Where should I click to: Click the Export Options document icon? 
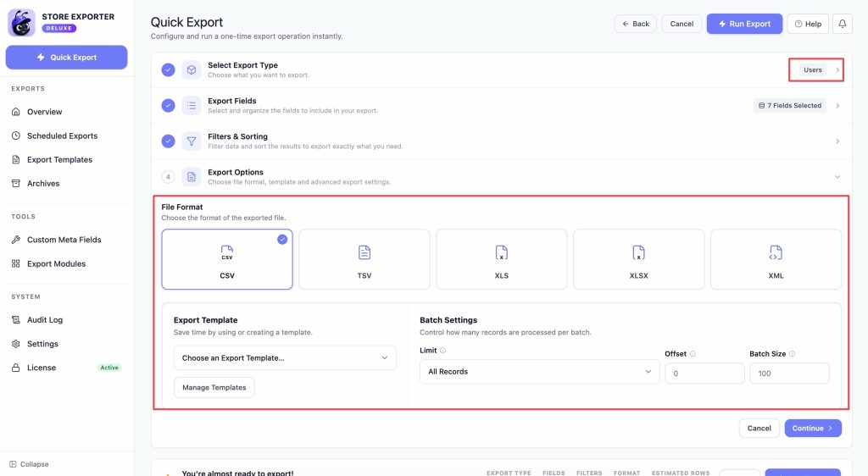click(x=191, y=177)
